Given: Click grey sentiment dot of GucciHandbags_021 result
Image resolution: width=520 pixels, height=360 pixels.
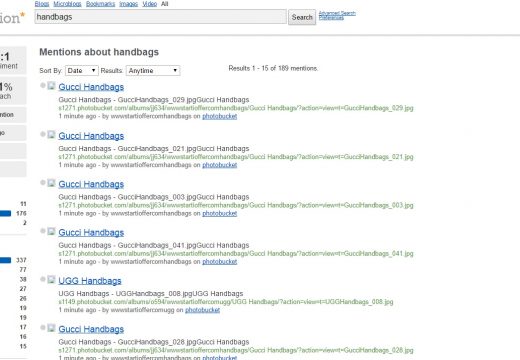Looking at the screenshot, I should 43,134.
